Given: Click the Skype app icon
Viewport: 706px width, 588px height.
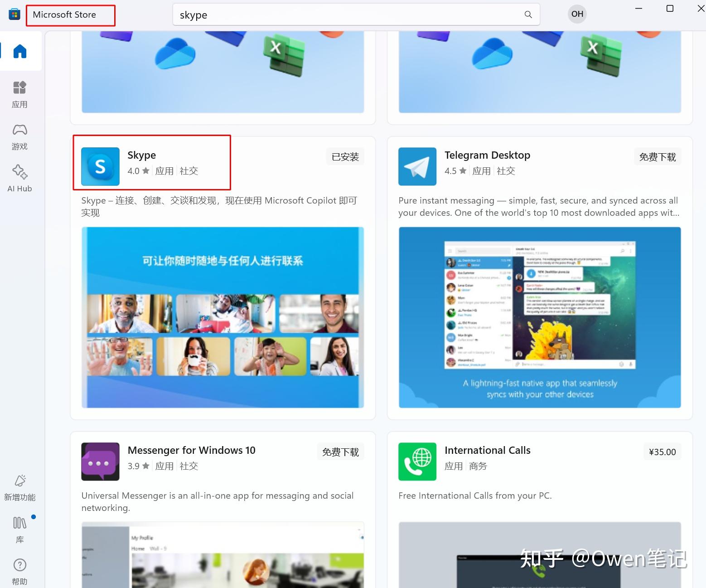Looking at the screenshot, I should (x=100, y=166).
